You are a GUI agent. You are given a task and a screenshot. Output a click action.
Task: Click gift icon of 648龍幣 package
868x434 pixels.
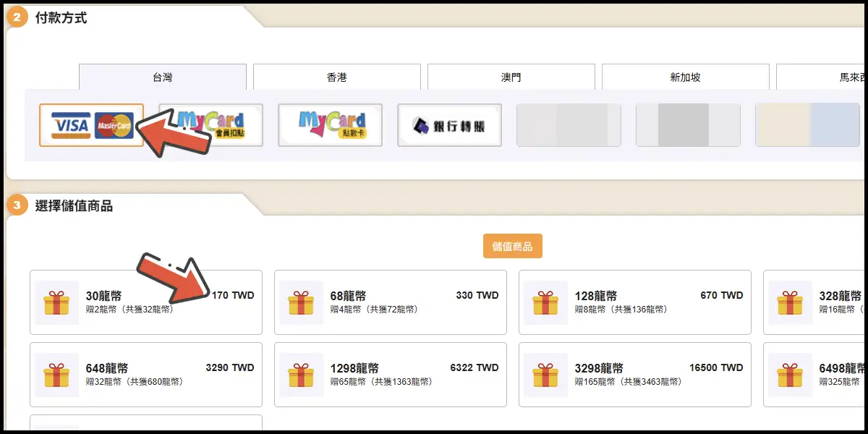[56, 375]
